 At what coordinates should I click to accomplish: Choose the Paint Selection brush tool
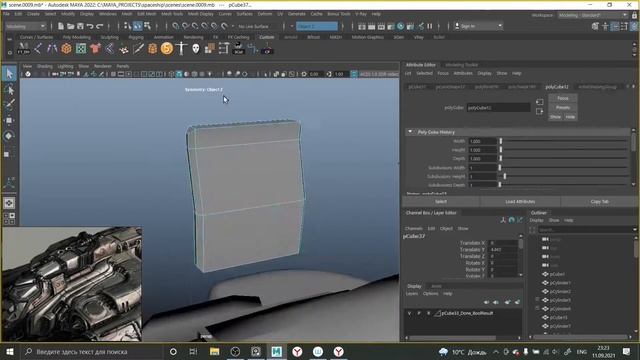tap(9, 104)
